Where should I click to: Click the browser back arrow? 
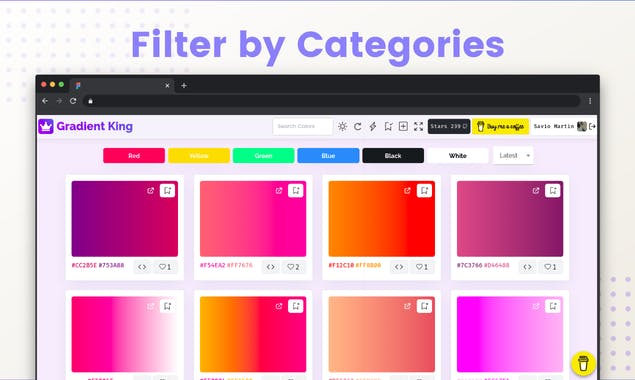click(45, 101)
